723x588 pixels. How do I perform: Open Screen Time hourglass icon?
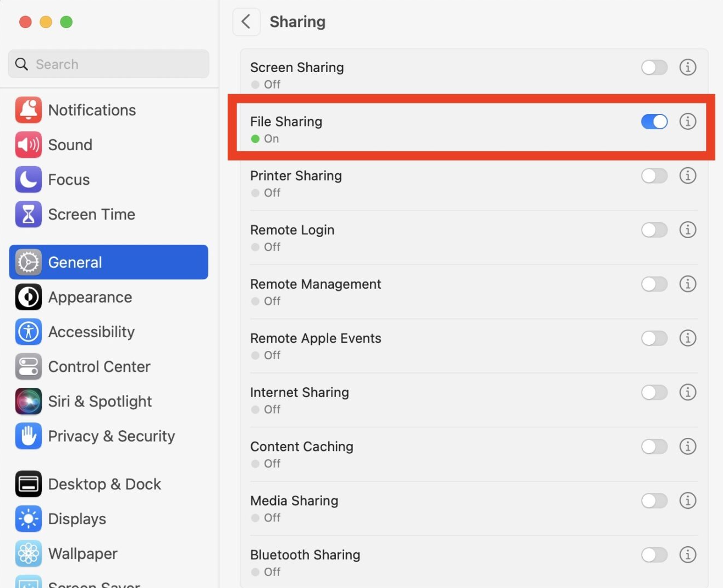click(x=28, y=215)
